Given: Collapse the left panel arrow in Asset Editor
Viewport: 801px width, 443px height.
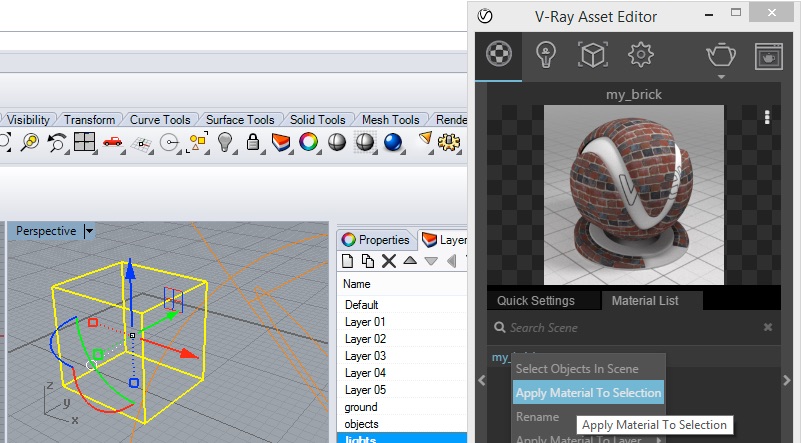Looking at the screenshot, I should (481, 380).
